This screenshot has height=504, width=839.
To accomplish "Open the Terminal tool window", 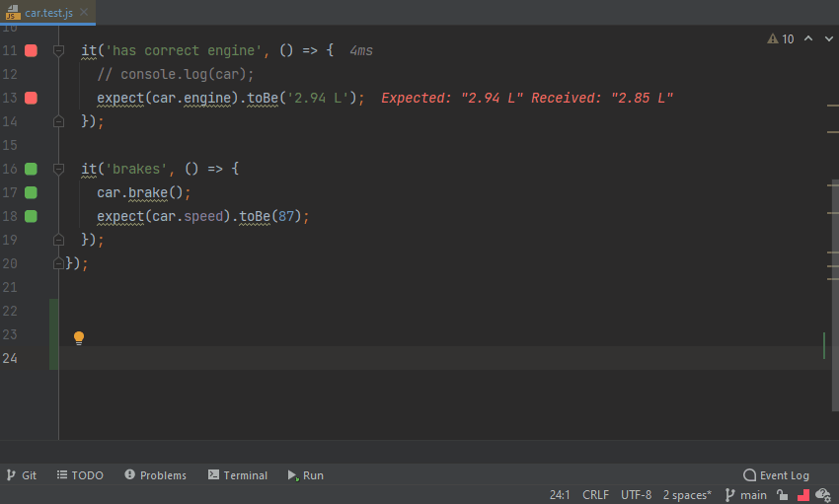I will (x=238, y=475).
